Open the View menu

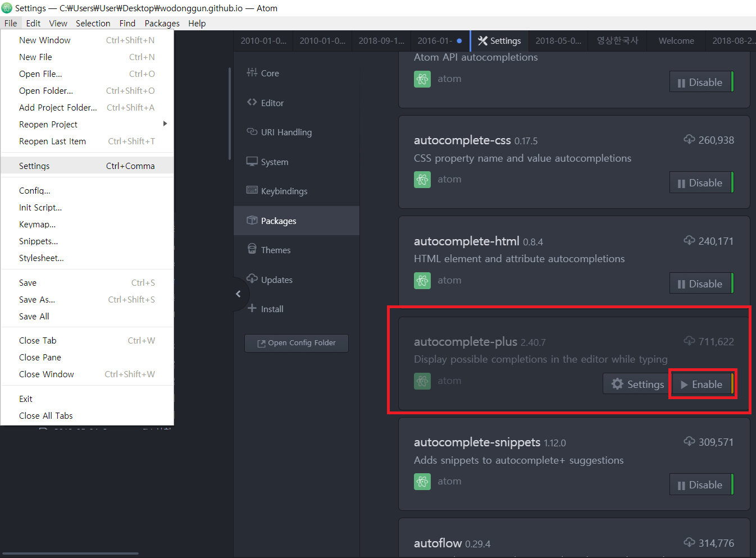point(58,23)
